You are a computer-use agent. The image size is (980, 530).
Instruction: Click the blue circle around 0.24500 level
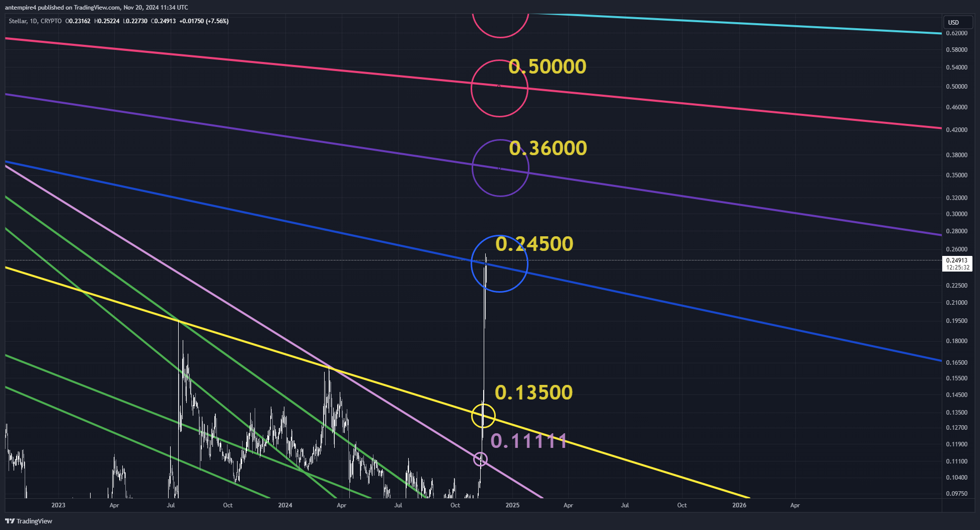point(499,263)
